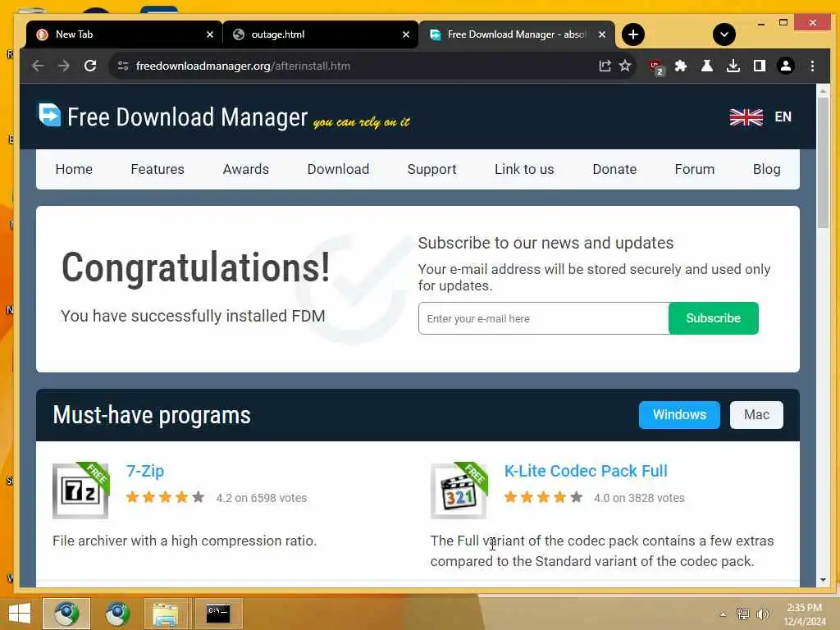The height and width of the screenshot is (630, 840).
Task: Click the K-Lite Codec Pack star rating
Action: point(543,498)
